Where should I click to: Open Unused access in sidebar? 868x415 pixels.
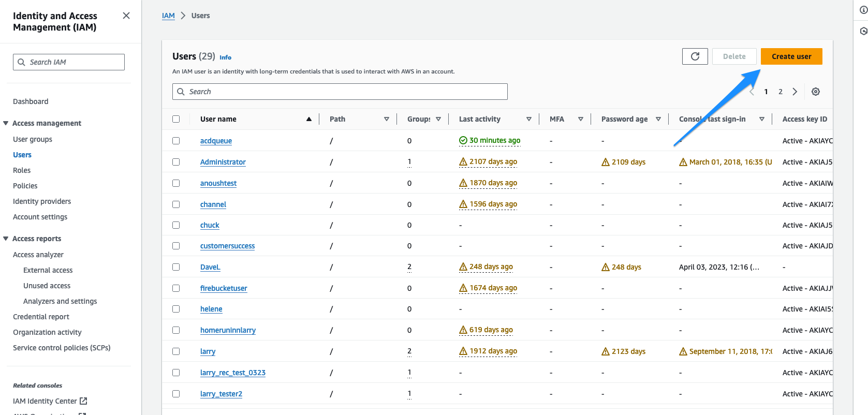(47, 286)
